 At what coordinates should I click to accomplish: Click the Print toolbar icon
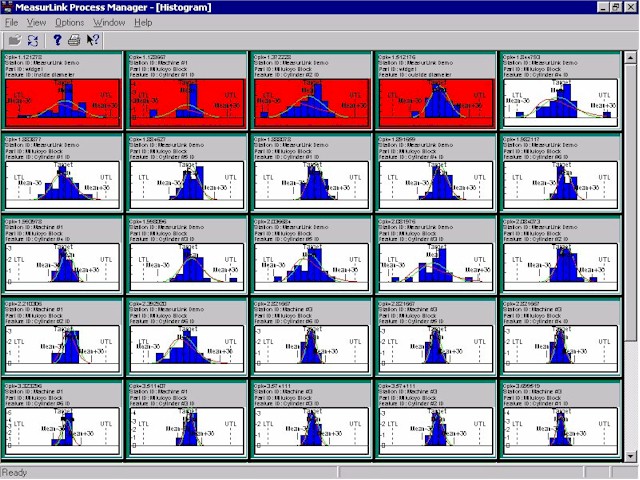click(x=75, y=40)
